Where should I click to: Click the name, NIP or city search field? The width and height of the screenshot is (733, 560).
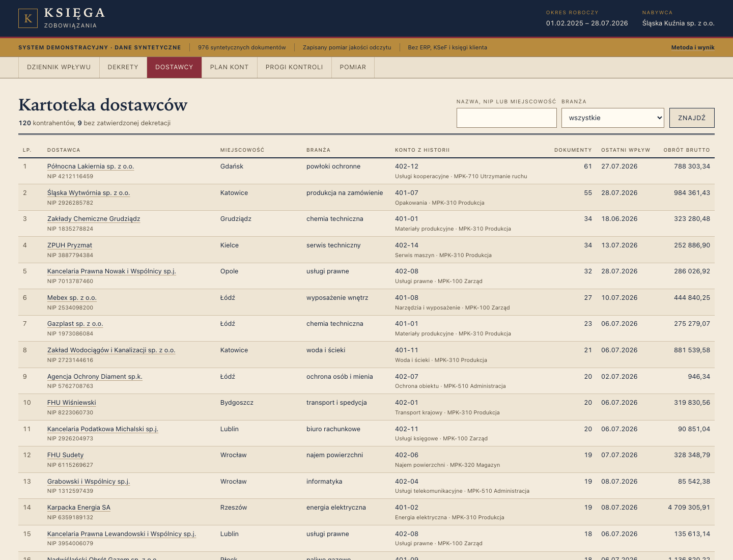506,118
